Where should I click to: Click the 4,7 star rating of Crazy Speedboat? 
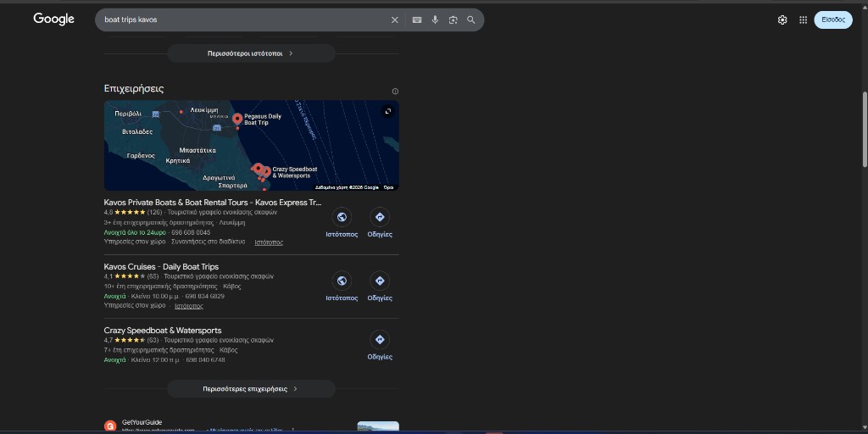pos(131,340)
